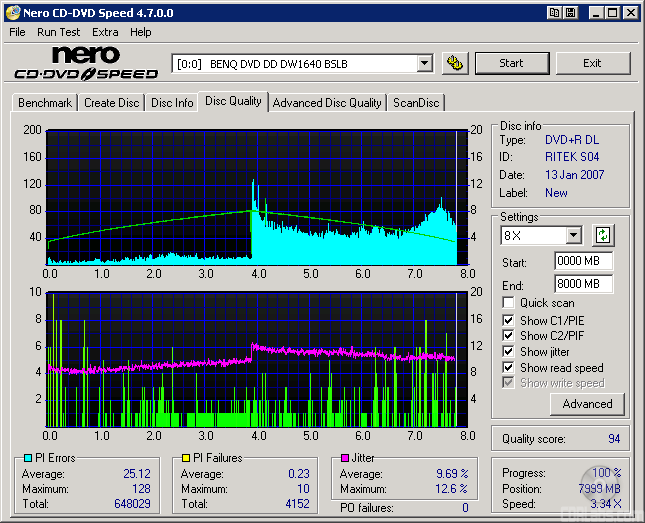Uncheck Show C1/PIE option
The image size is (645, 523).
[509, 320]
